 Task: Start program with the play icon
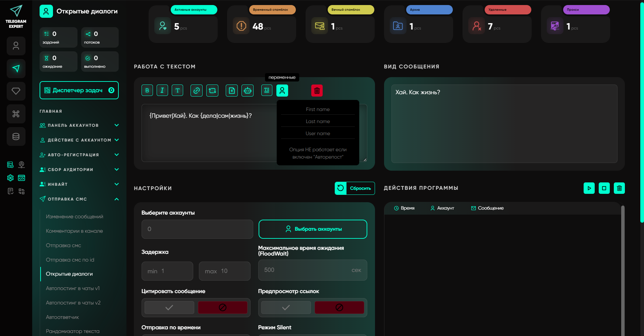[x=589, y=188]
